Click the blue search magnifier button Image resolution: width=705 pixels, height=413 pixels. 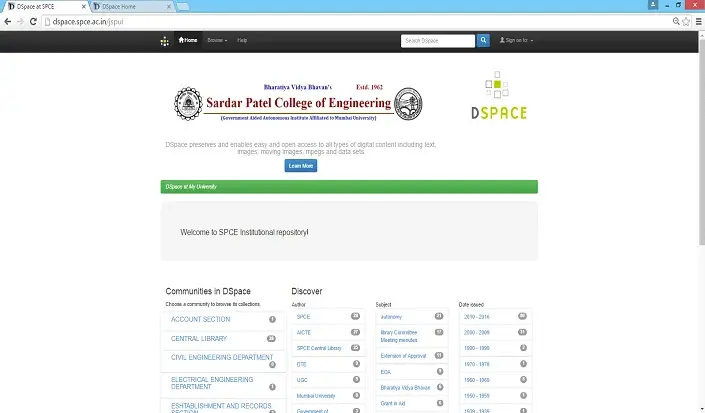483,40
